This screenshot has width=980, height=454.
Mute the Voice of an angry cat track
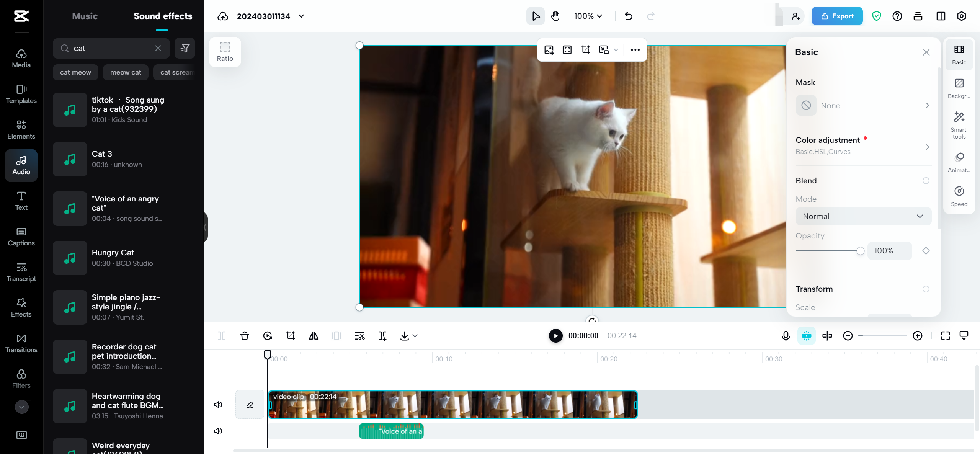(218, 431)
